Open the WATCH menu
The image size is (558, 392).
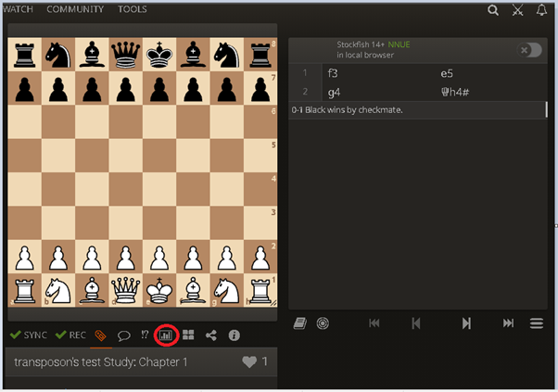pos(18,9)
